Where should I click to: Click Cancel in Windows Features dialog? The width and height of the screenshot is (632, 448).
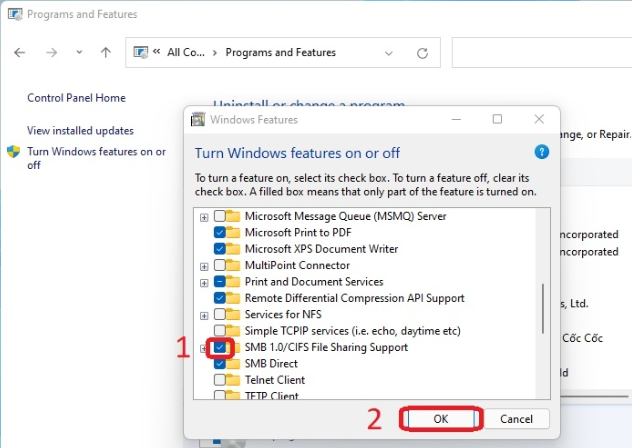[x=516, y=419]
